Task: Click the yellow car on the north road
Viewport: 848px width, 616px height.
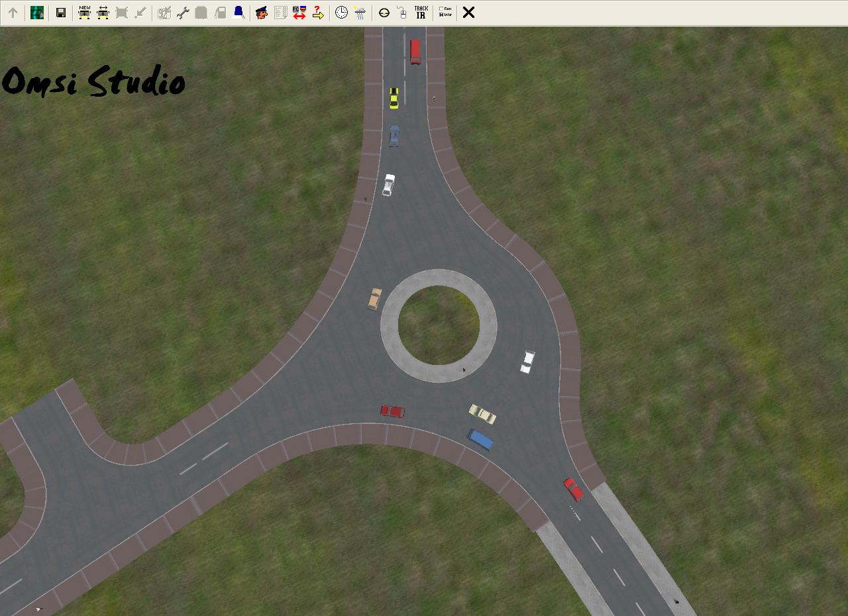Action: click(x=394, y=98)
